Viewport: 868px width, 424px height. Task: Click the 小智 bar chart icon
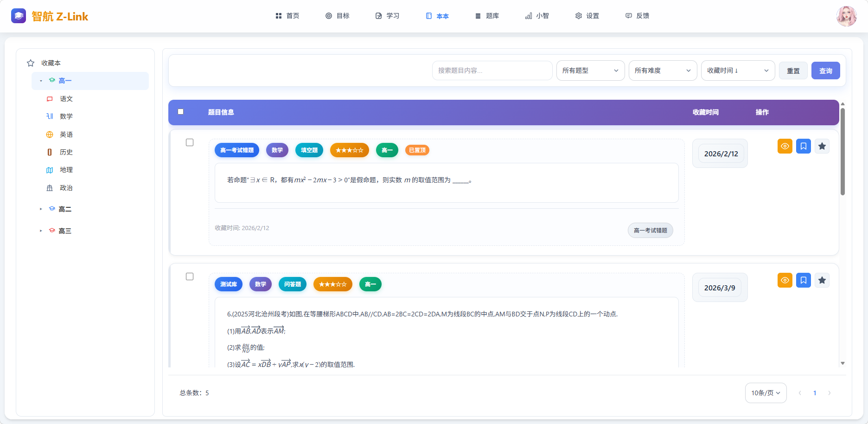coord(529,16)
